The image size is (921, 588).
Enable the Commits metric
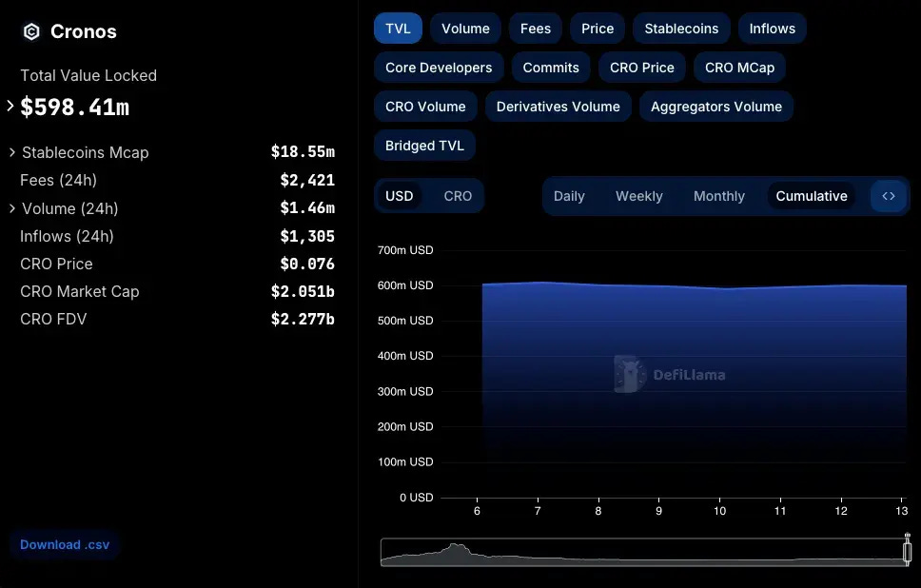click(551, 68)
